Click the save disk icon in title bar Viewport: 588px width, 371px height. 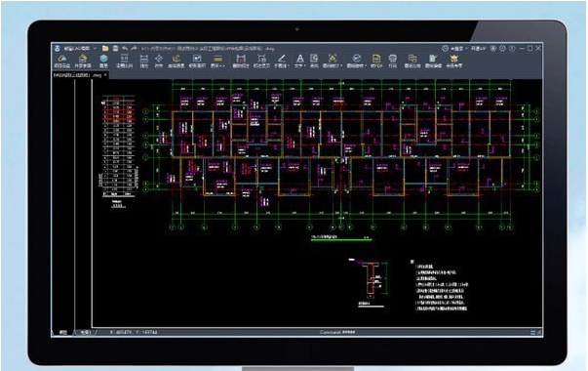coord(115,48)
